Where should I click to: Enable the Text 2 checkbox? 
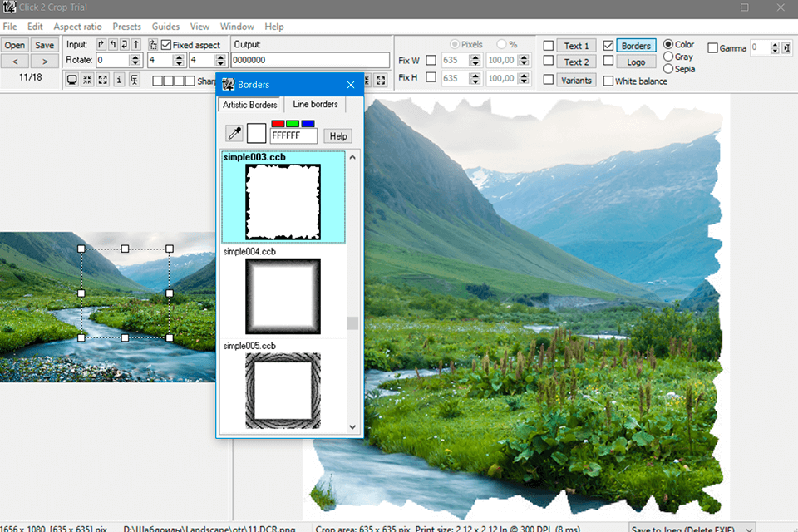pos(548,61)
